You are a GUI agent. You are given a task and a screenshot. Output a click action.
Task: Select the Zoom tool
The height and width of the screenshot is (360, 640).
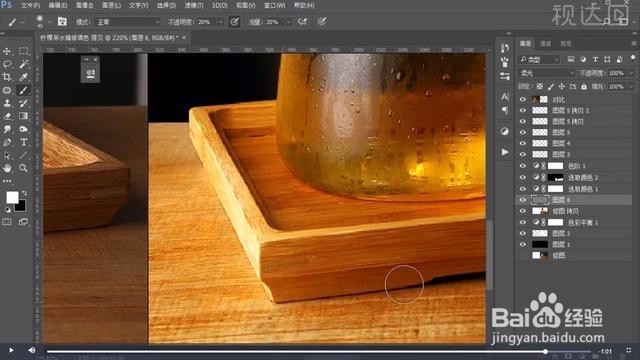23,168
